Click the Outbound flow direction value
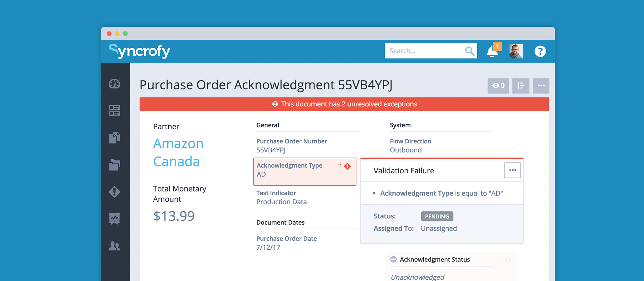The width and height of the screenshot is (644, 281). [406, 150]
